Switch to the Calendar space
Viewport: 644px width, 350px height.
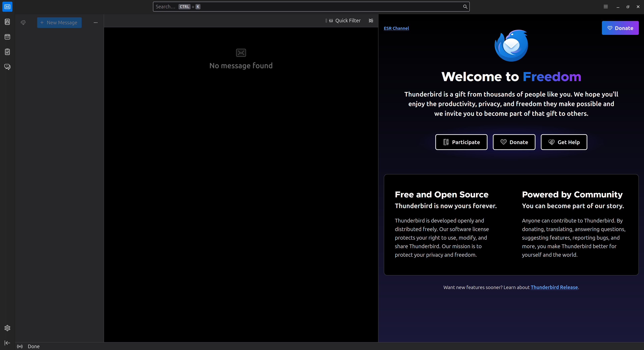click(7, 37)
